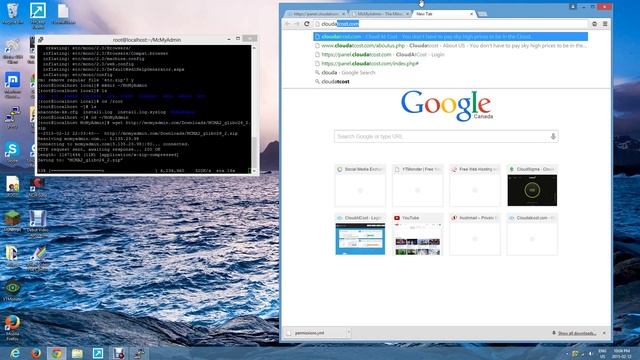The height and width of the screenshot is (360, 640).
Task: Select the panel.cloudatcost.com Login suggestion
Action: coord(451,55)
